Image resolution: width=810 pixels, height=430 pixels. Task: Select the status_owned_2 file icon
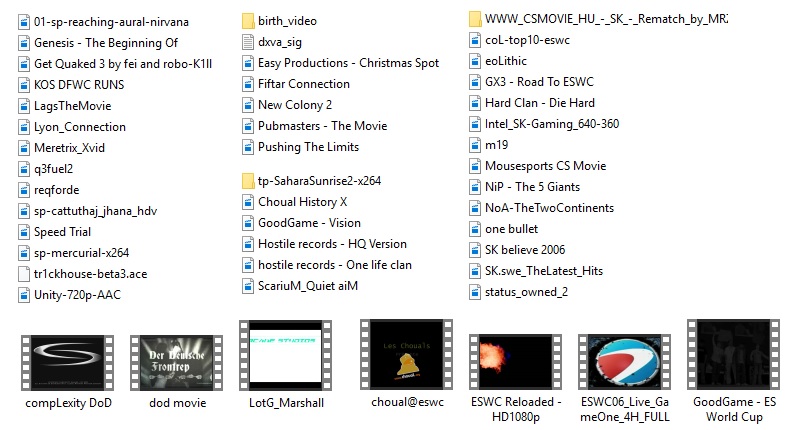475,292
